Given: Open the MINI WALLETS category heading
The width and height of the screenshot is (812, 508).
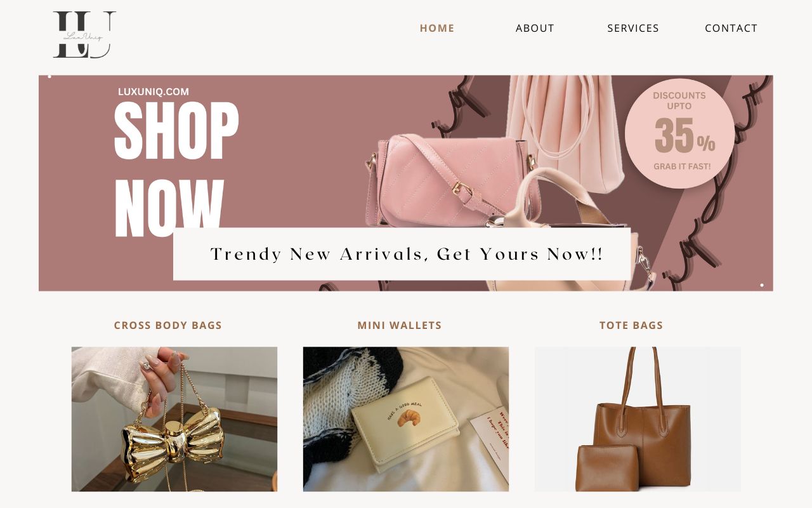Looking at the screenshot, I should [400, 325].
